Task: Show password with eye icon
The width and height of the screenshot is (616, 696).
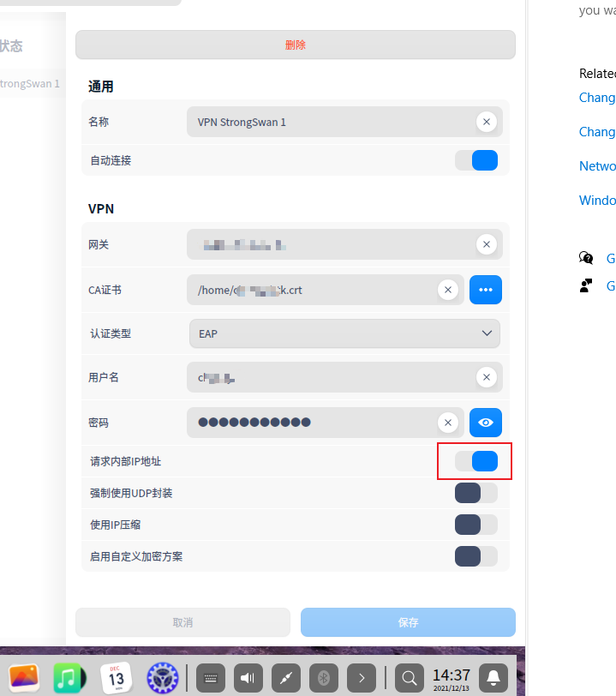Action: click(486, 423)
